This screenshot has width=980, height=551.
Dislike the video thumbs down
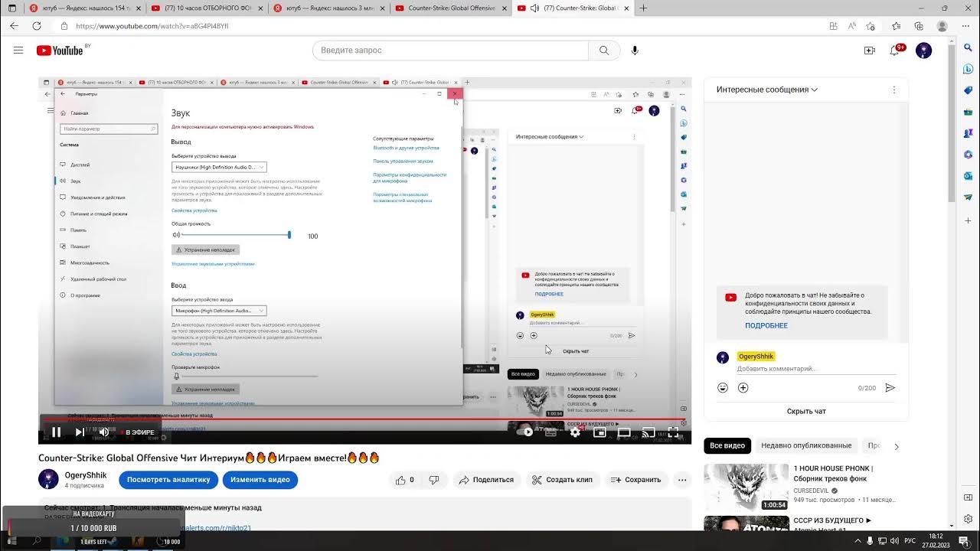click(x=434, y=480)
